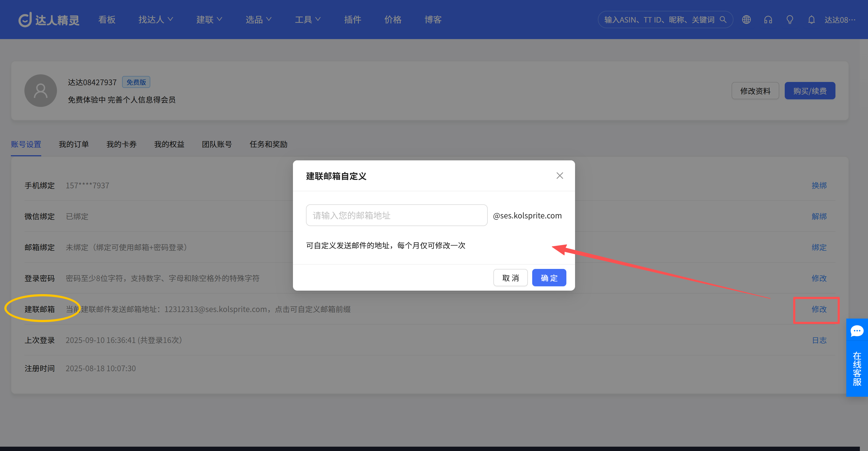This screenshot has height=451, width=868.
Task: Click the 免费体验中 完善个人信息得会员 text
Action: [122, 100]
